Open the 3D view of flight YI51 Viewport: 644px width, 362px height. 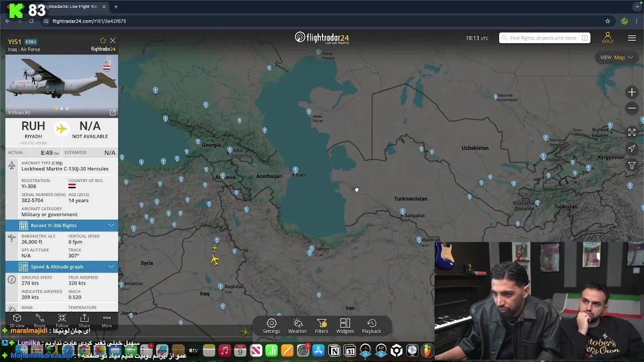coord(17,320)
